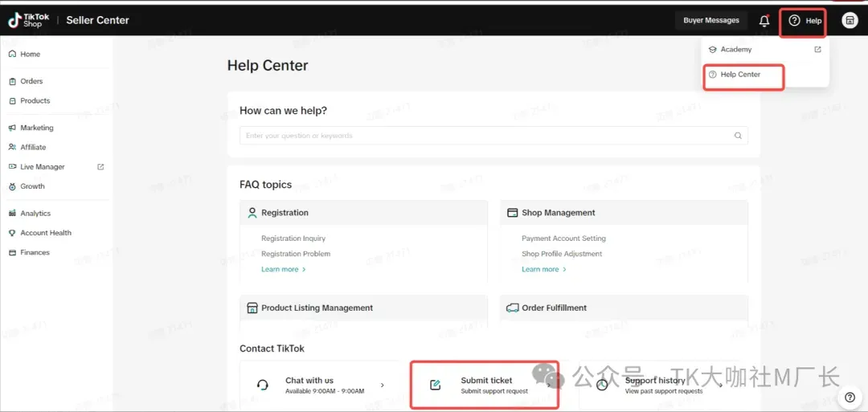Open the notifications bell
Image resolution: width=868 pixels, height=412 pixels.
pos(764,21)
